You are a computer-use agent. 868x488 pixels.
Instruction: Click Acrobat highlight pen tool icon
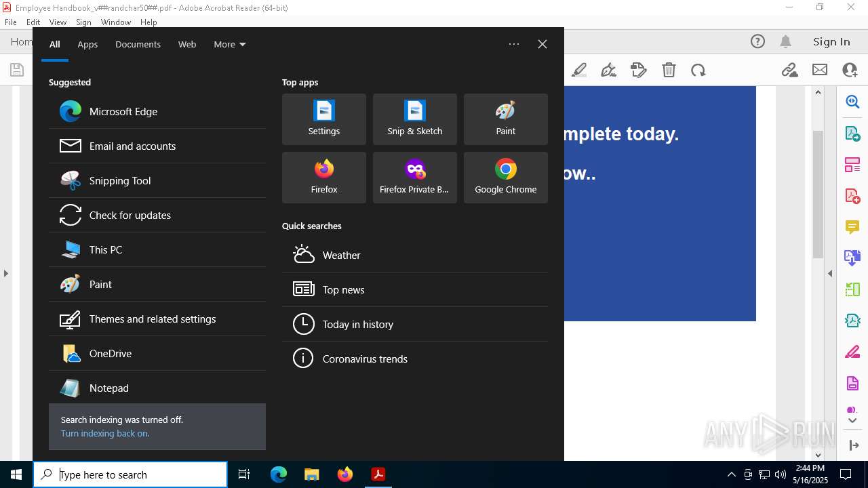(x=579, y=70)
